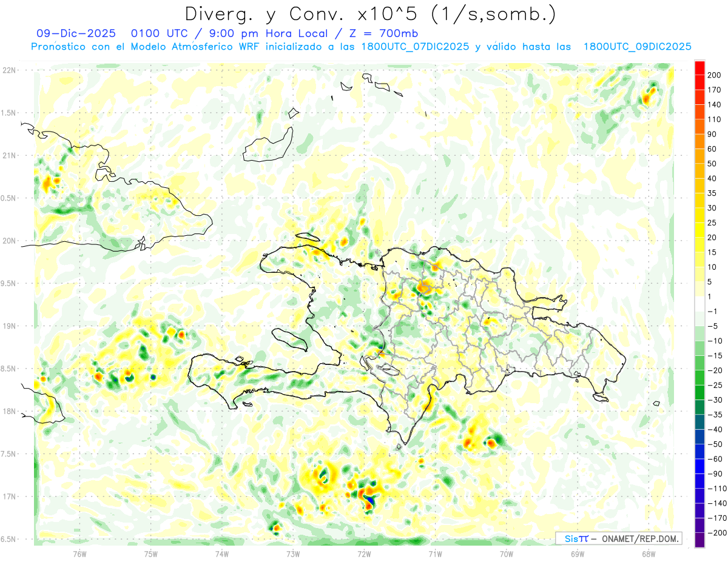Click the color scale value '-25'

[714, 385]
